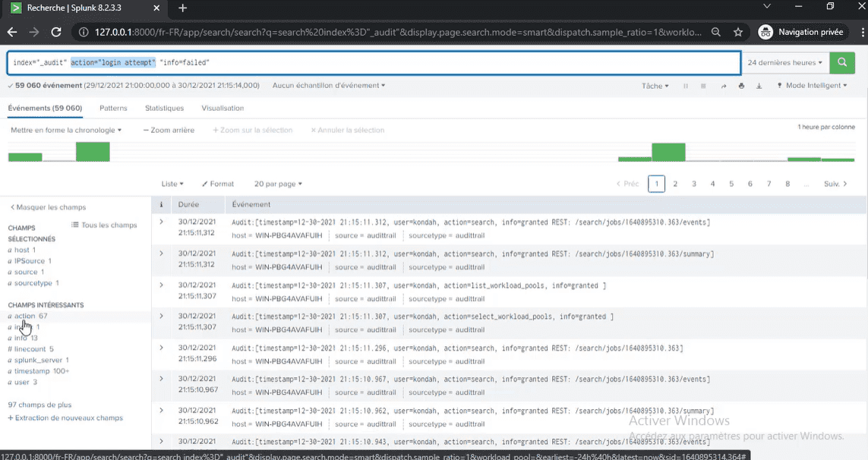Screen dimensions: 868x460
Task: Go to results page 8
Action: [788, 184]
